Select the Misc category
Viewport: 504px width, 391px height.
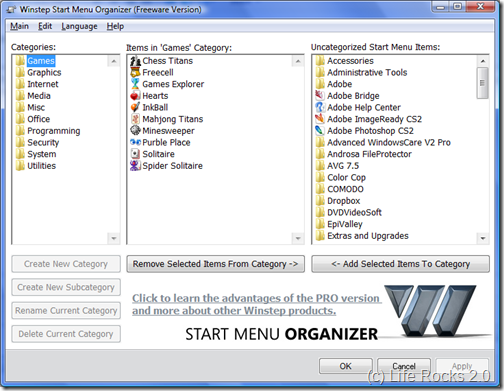pyautogui.click(x=36, y=107)
